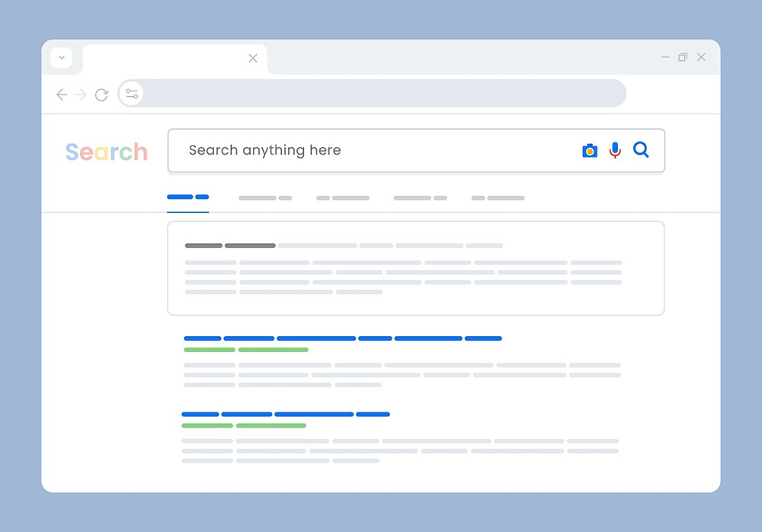Close the current browser tab
The width and height of the screenshot is (762, 532).
coord(253,57)
